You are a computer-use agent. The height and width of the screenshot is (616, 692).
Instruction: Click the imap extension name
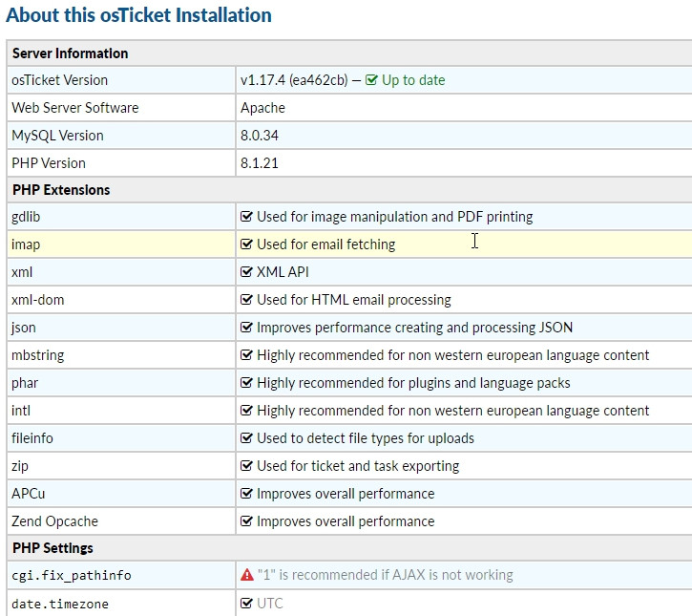26,245
